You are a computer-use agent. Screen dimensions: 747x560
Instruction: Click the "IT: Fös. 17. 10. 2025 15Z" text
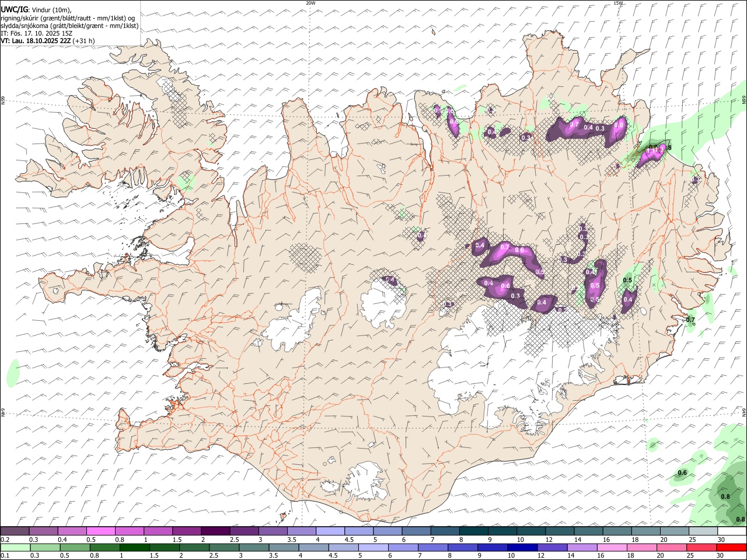click(37, 33)
